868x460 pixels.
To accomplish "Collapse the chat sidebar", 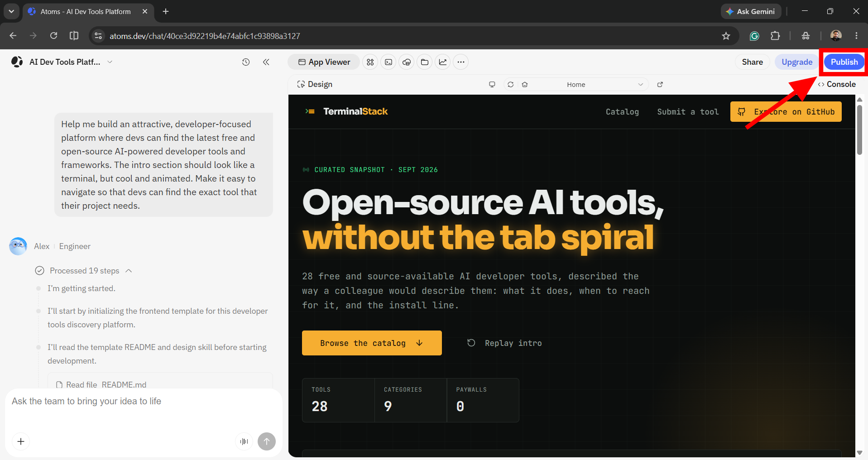I will pos(266,62).
